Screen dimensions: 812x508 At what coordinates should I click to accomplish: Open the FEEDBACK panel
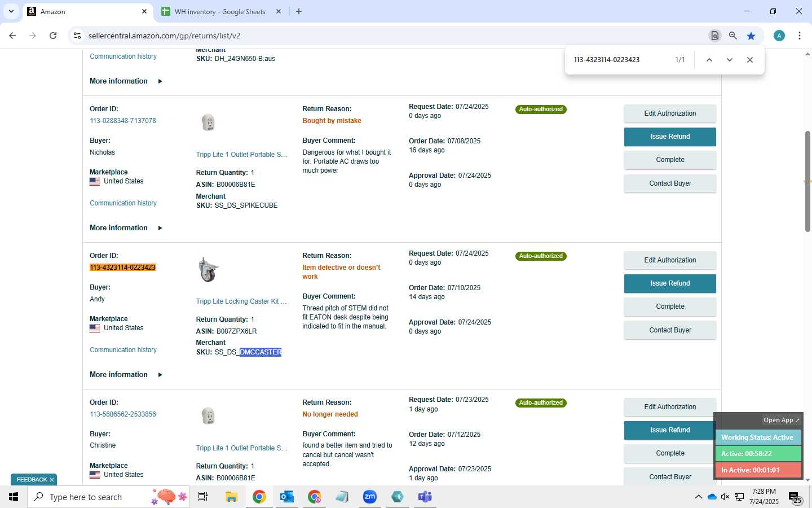tap(32, 480)
